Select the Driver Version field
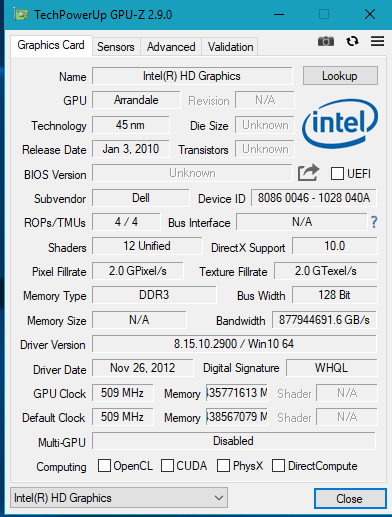The width and height of the screenshot is (392, 517). tap(234, 344)
